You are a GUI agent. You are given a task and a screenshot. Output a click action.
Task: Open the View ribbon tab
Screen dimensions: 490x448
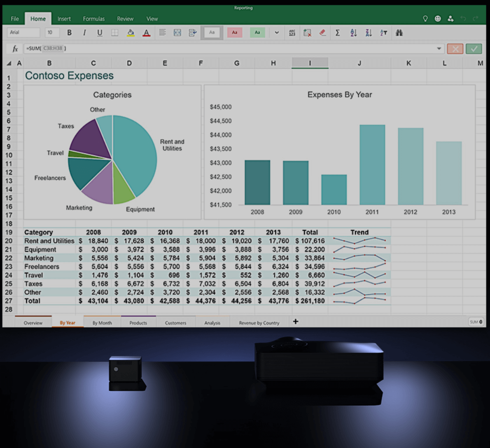(x=152, y=19)
